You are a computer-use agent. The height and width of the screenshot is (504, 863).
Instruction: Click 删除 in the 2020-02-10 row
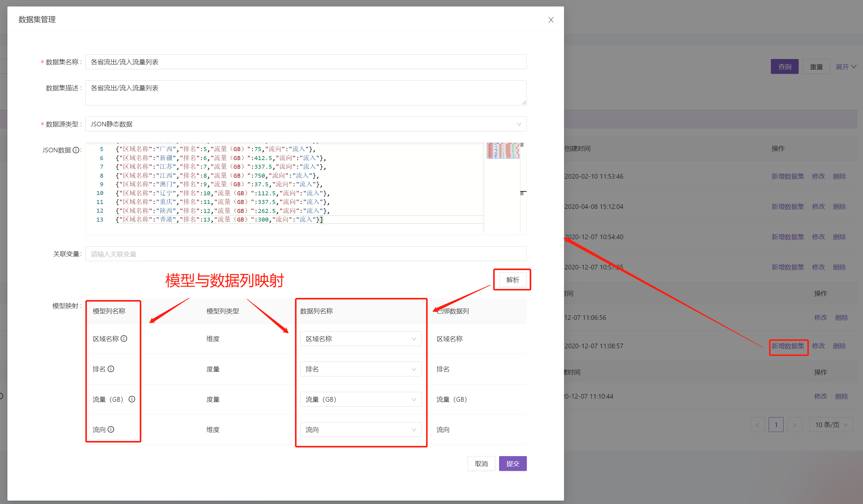pos(840,176)
